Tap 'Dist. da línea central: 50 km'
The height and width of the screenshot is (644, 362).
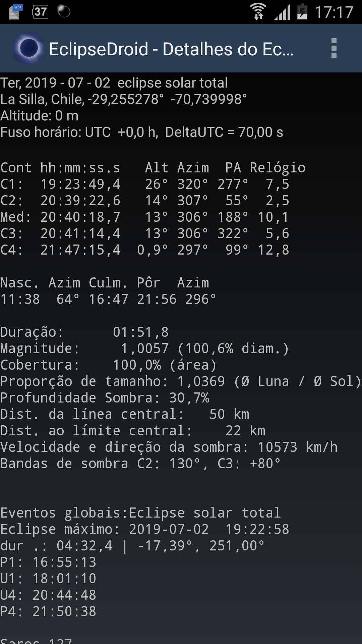click(125, 414)
